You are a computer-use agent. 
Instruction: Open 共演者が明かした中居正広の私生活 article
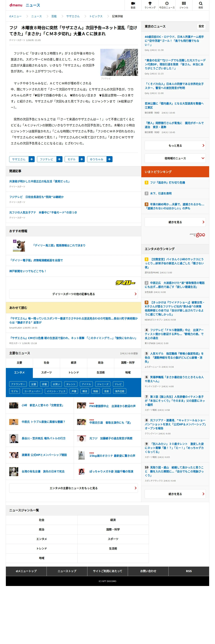40,181
